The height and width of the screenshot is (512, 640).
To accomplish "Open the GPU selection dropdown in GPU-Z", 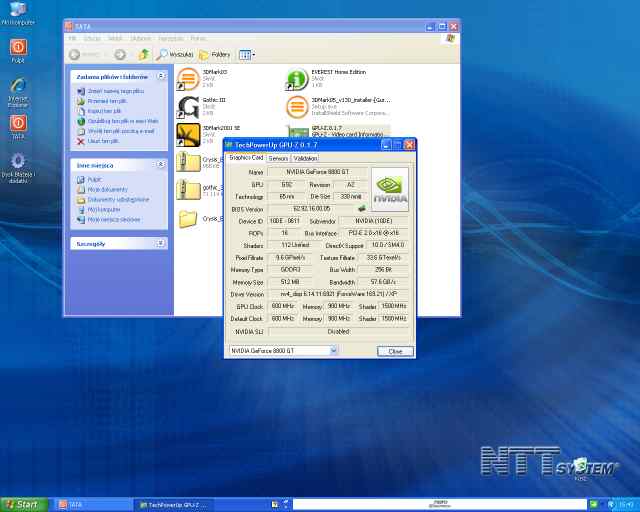I will click(333, 350).
